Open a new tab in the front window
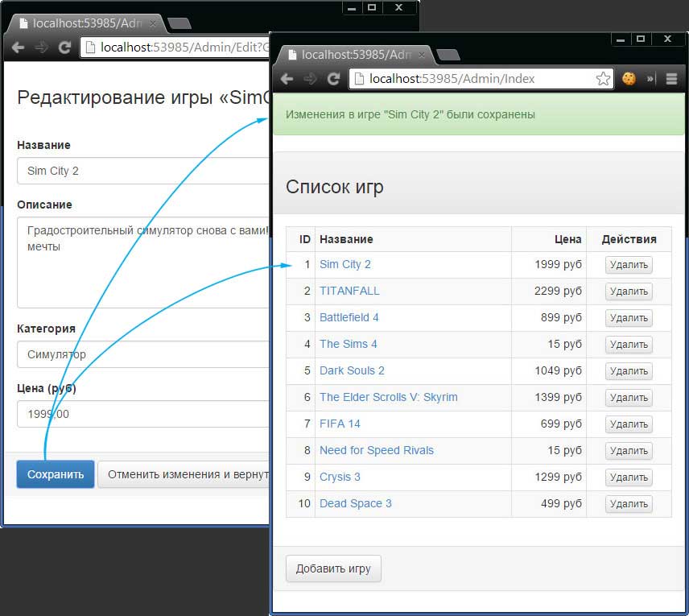The image size is (689, 616). click(448, 55)
